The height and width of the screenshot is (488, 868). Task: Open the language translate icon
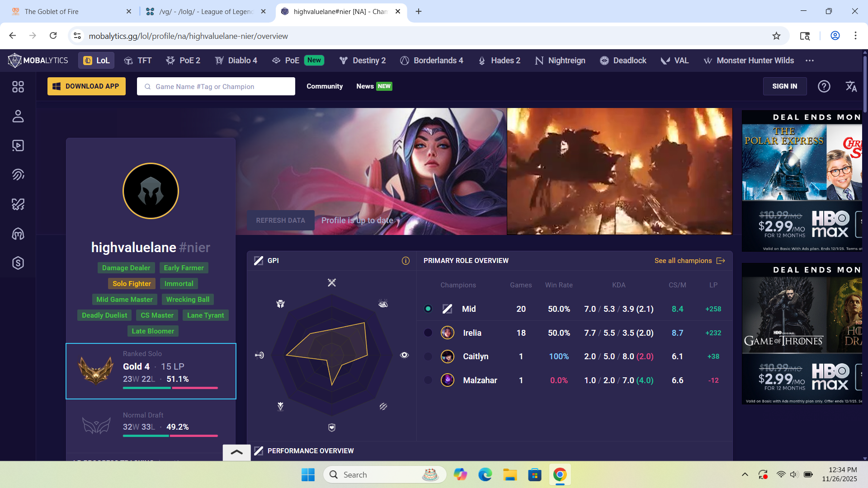click(x=851, y=86)
